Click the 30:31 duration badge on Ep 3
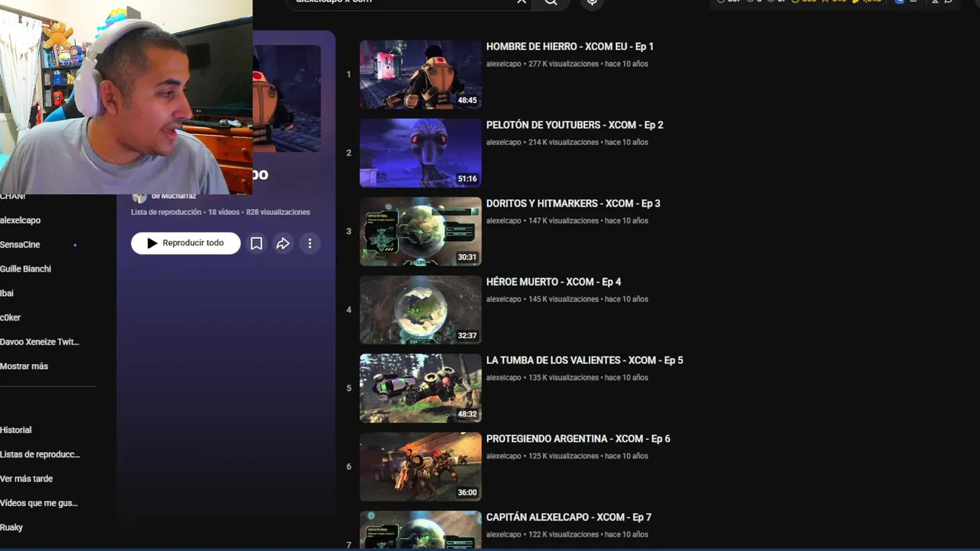Screen dimensions: 980x551 [x=467, y=257]
